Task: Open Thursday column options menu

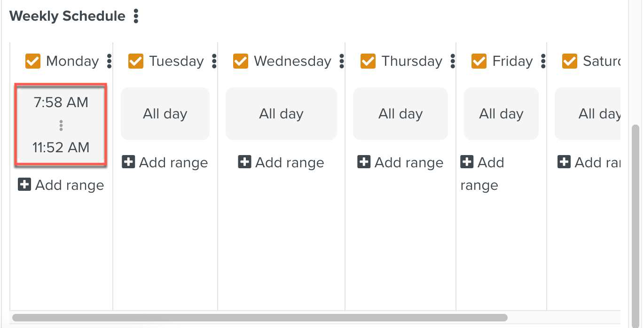Action: (453, 61)
